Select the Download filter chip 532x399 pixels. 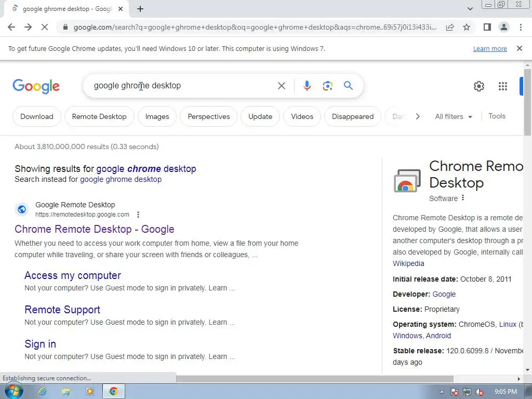pyautogui.click(x=37, y=116)
